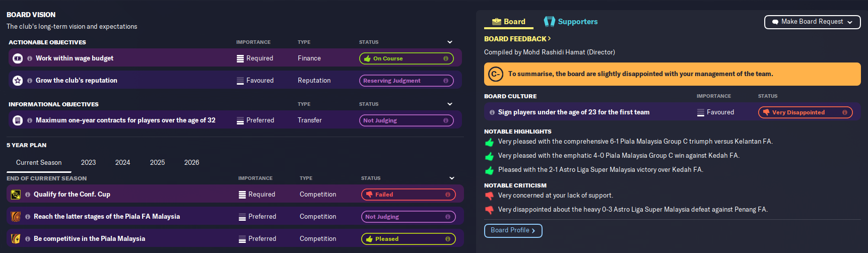Click the Conf. Cup competition icon

click(16, 195)
